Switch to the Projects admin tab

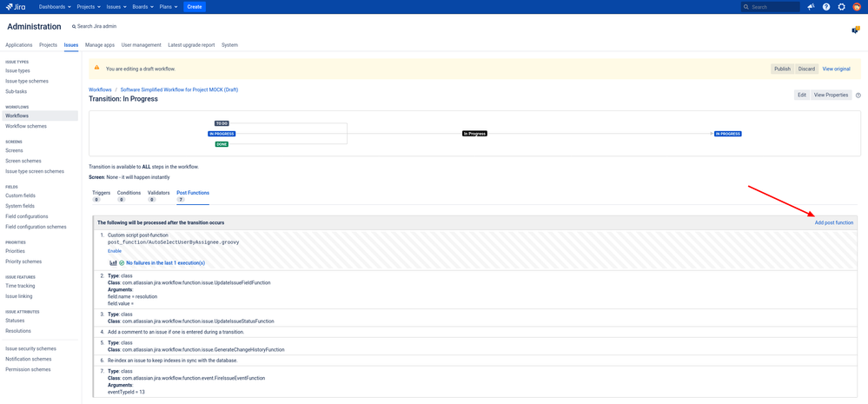point(48,45)
